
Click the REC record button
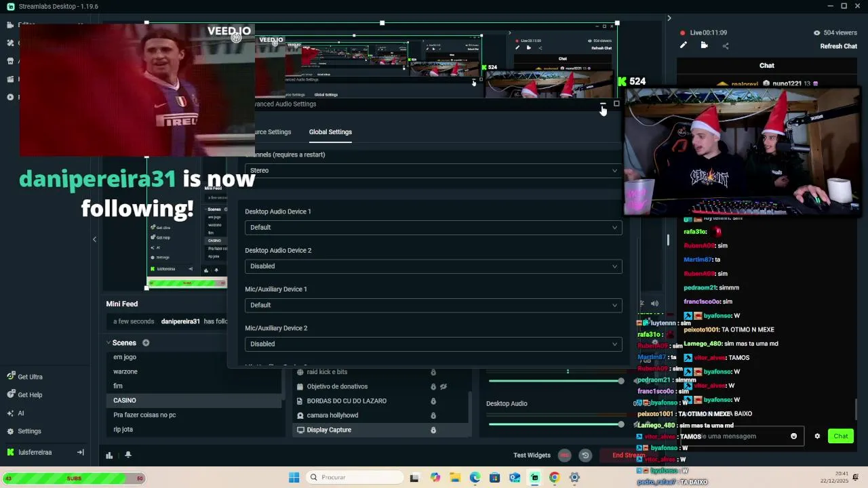coord(564,455)
